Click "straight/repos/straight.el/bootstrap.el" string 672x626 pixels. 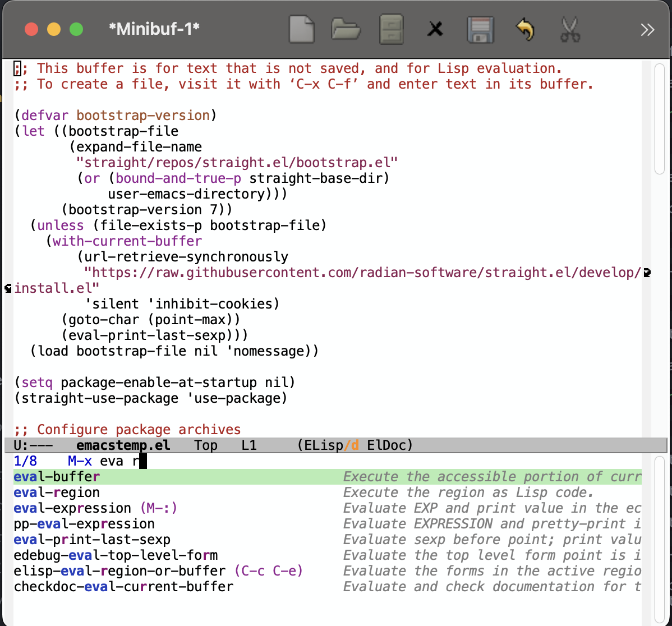tap(237, 163)
